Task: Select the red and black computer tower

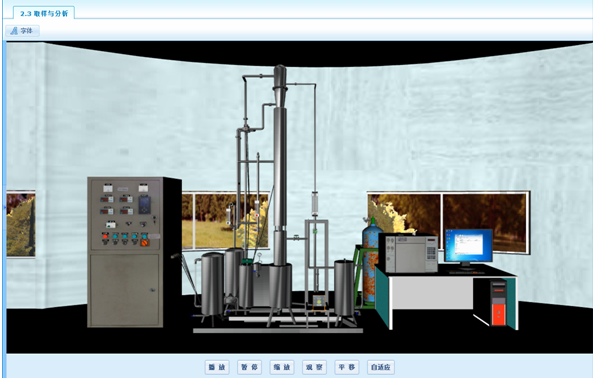Action: coord(498,303)
